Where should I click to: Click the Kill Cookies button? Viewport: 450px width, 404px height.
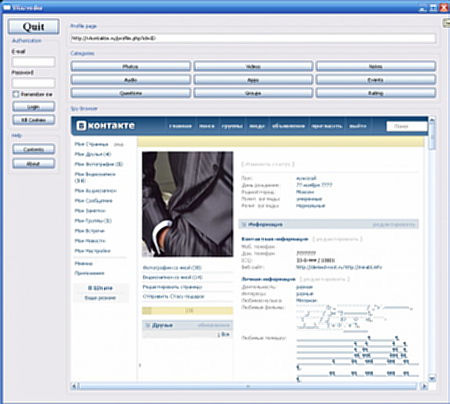pyautogui.click(x=34, y=120)
